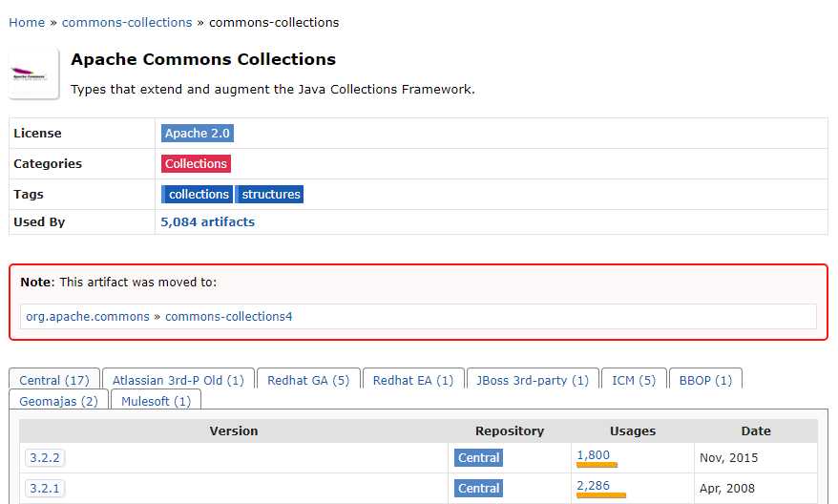
Task: Open the Redhat GA (5) tab
Action: 308,380
